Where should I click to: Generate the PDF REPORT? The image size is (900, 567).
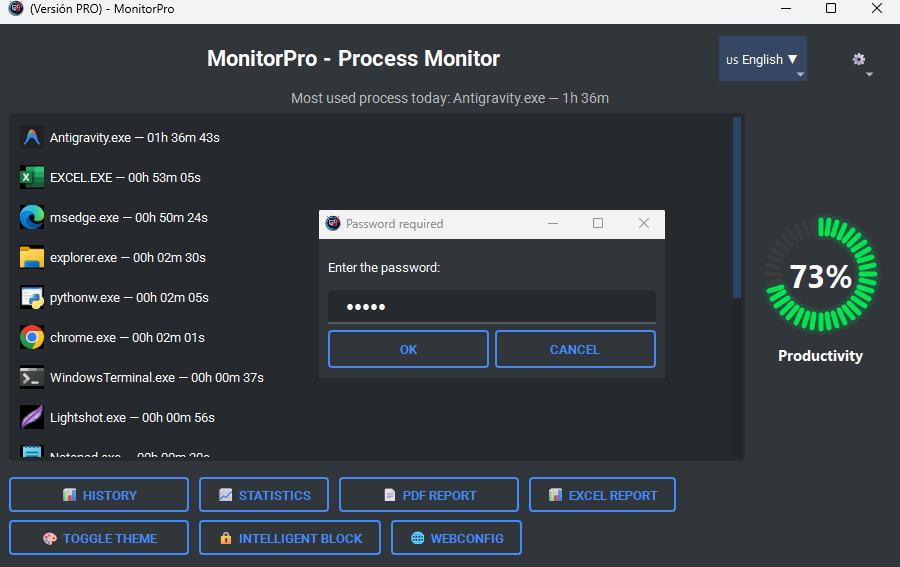click(429, 495)
